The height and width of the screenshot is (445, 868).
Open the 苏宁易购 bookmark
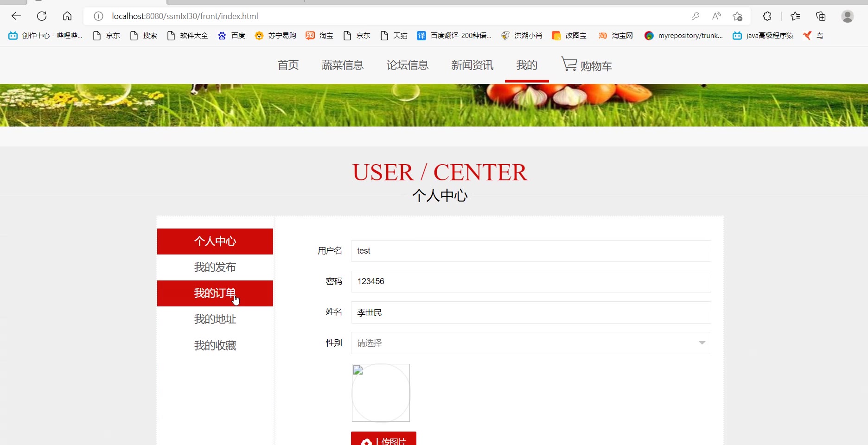[x=275, y=36]
